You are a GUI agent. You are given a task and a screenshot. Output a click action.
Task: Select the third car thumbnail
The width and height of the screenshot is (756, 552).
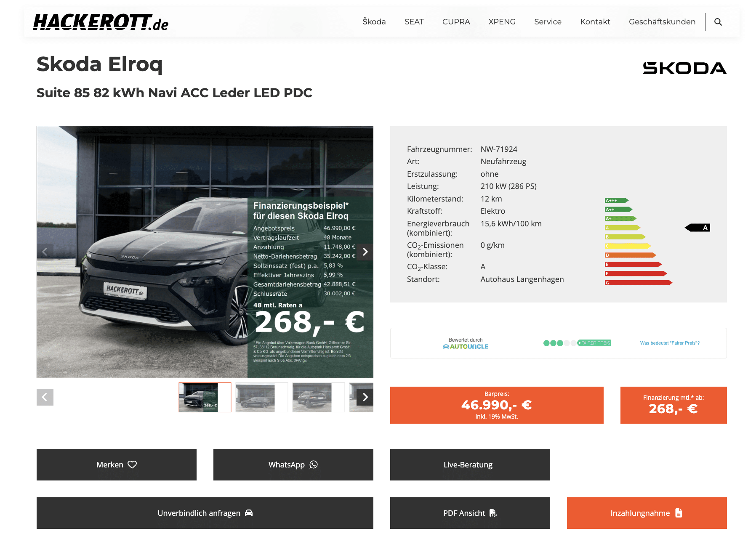pyautogui.click(x=319, y=397)
